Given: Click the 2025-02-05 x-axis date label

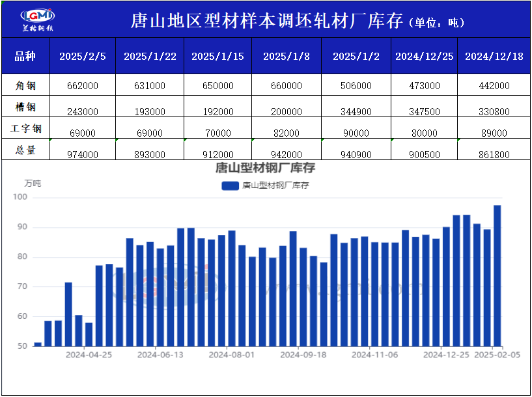Looking at the screenshot, I should [x=497, y=355].
